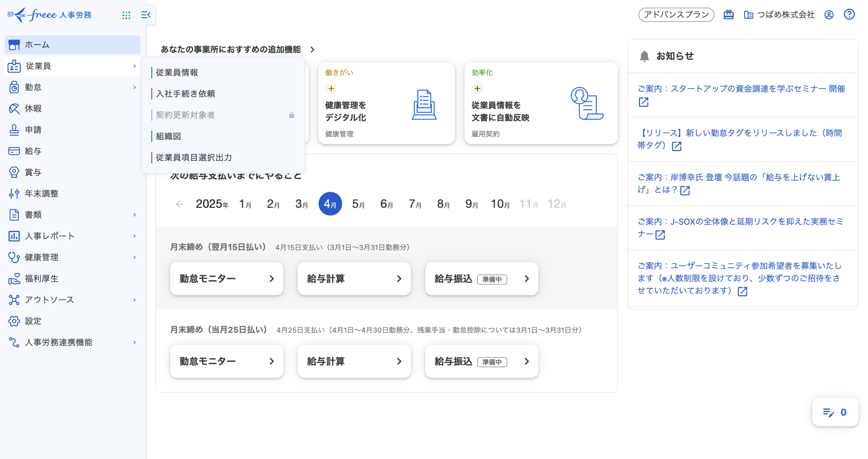Click the previous-year arrow beside 2025年

pos(179,204)
